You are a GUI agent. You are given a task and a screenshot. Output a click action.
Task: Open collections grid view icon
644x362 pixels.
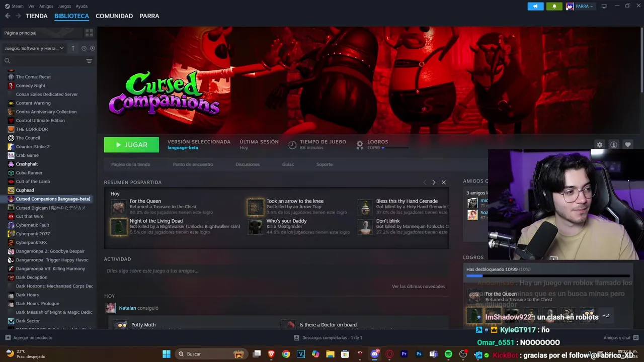coord(89,33)
